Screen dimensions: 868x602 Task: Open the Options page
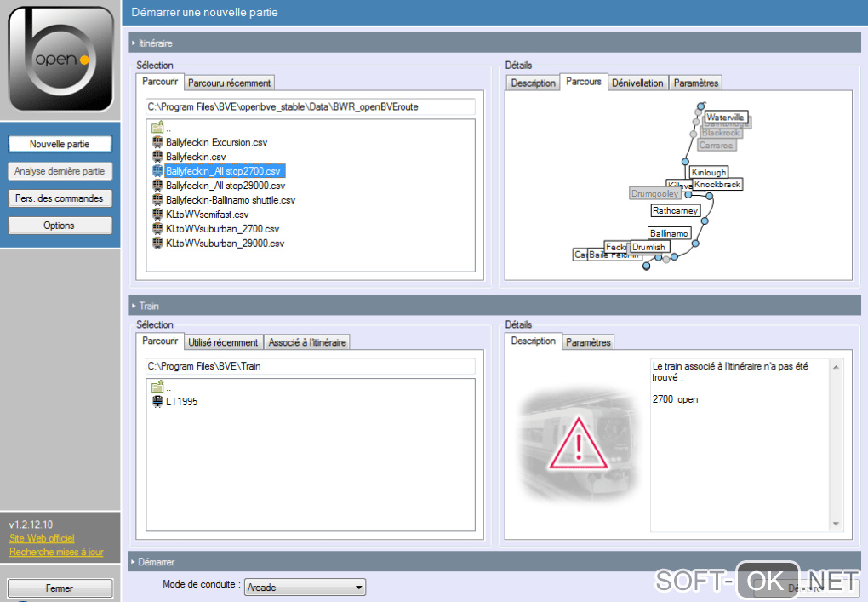tap(60, 226)
